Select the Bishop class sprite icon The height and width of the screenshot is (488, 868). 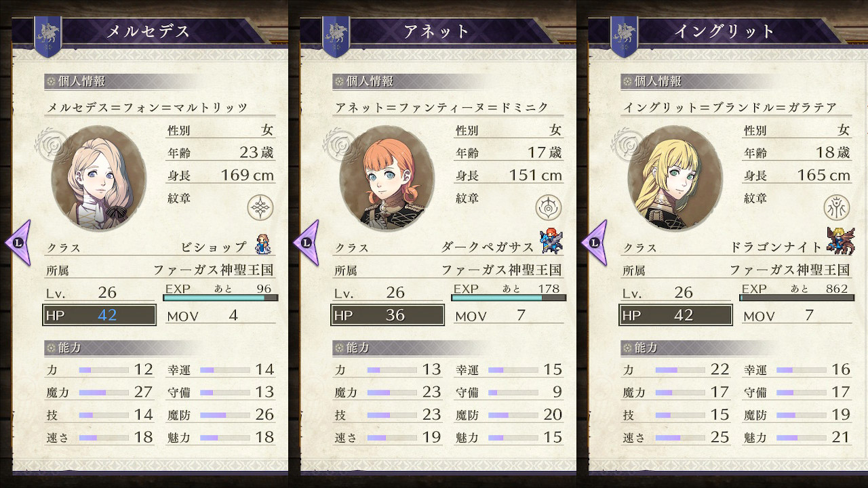262,244
